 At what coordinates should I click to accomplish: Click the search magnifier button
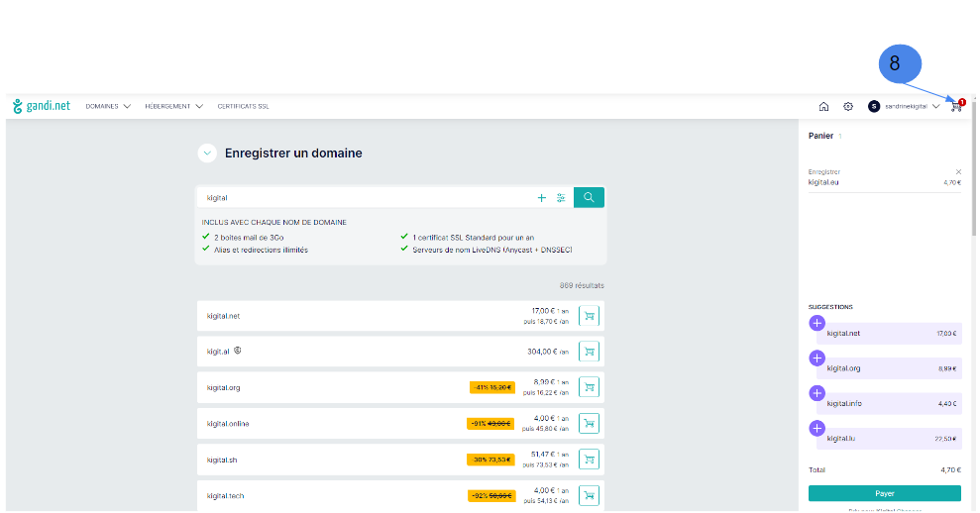[x=589, y=197]
